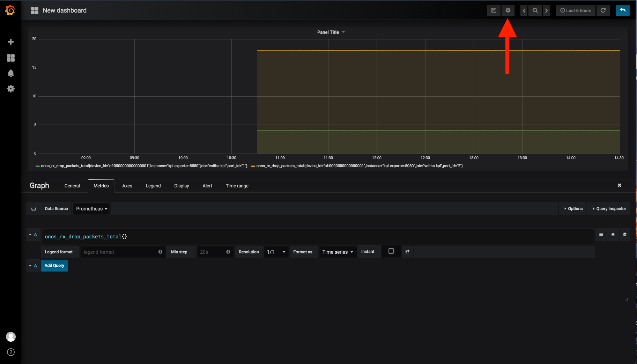Click the orange legend color swatch

[x=253, y=166]
